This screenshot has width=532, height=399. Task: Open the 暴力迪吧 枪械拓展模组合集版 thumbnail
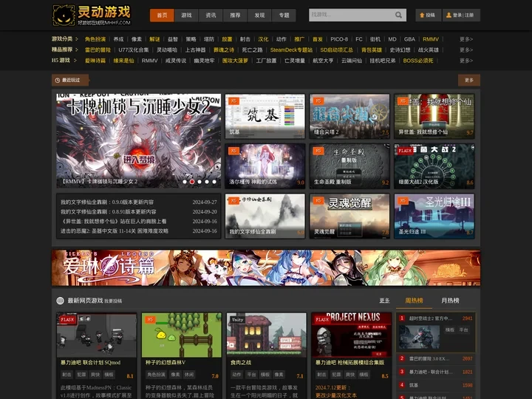point(352,335)
